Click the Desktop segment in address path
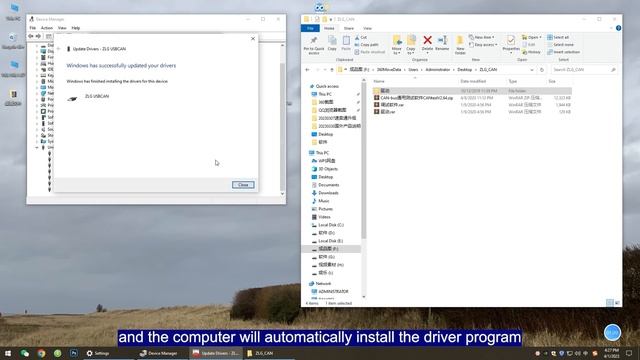The image size is (640, 360). point(464,70)
